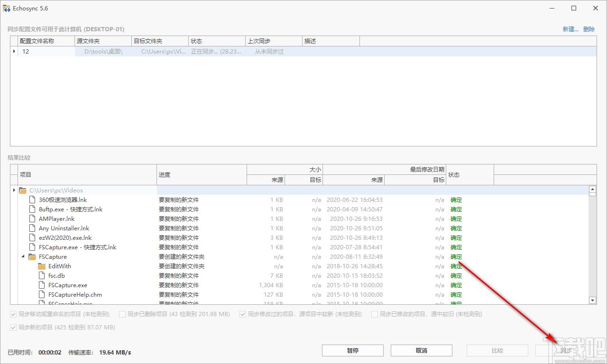Toggle 同步修改过的项目，源项目中较新 checkbox
Image resolution: width=607 pixels, height=364 pixels.
243,314
